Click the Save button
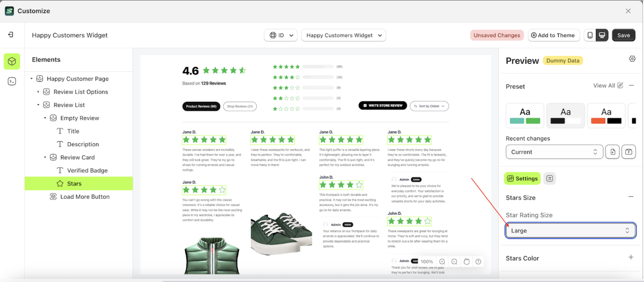 click(x=623, y=35)
